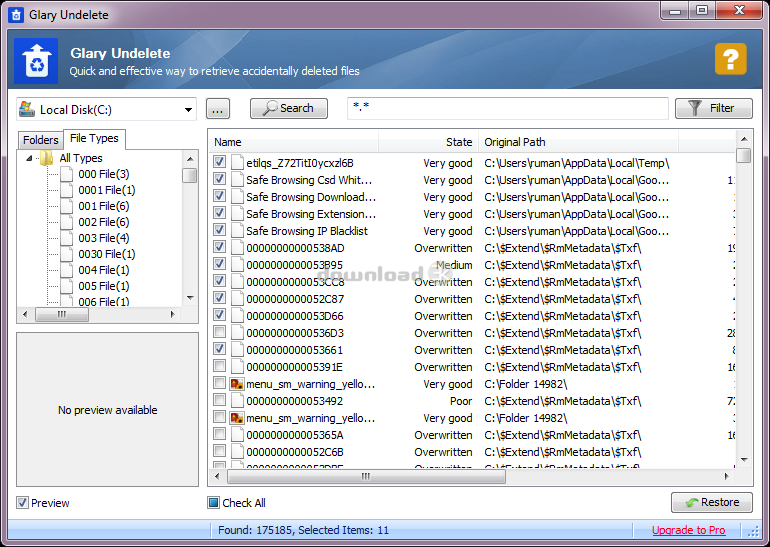Check the 00000000005391E file checkbox
The width and height of the screenshot is (770, 547).
[219, 366]
